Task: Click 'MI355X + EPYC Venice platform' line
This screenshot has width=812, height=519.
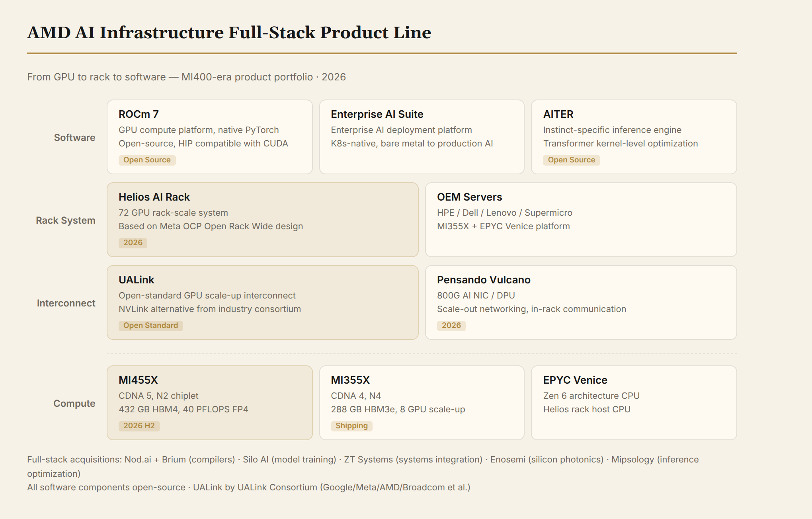Action: click(x=503, y=226)
